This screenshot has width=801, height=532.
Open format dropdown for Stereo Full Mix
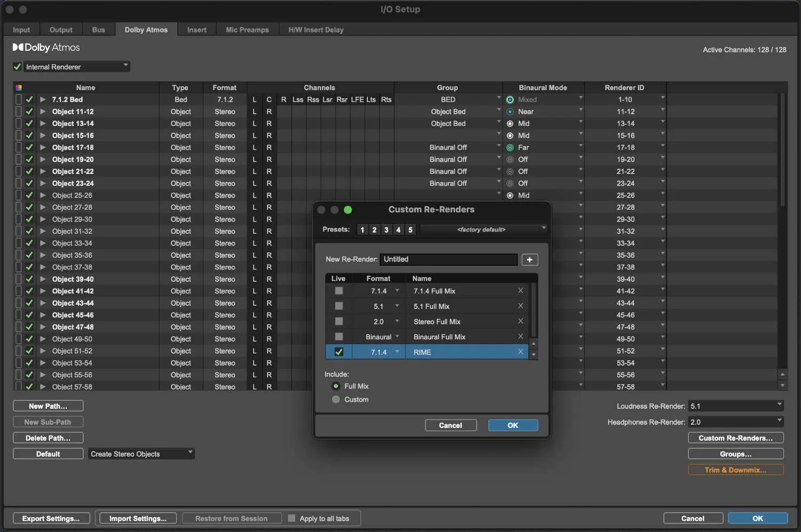point(397,321)
